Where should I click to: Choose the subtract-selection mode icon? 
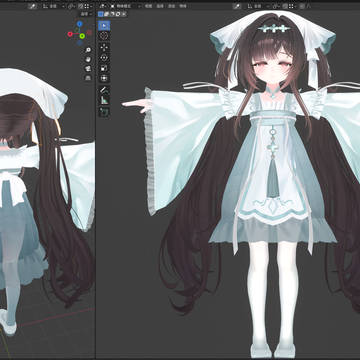pyautogui.click(x=112, y=14)
